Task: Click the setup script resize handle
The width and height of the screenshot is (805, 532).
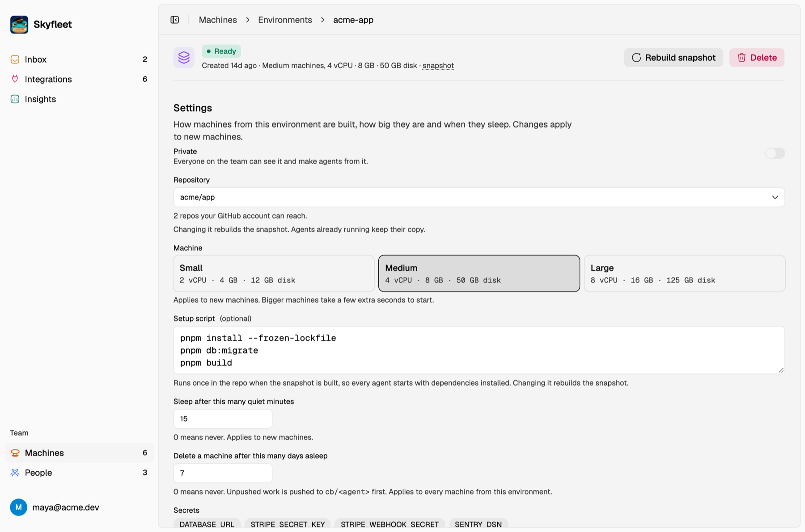Action: point(781,370)
